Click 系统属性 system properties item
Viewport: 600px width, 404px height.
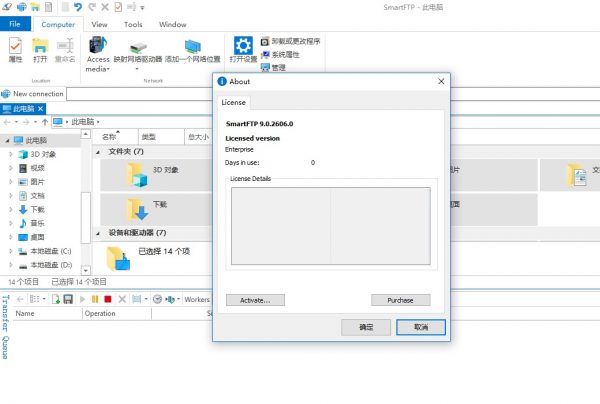coord(280,55)
